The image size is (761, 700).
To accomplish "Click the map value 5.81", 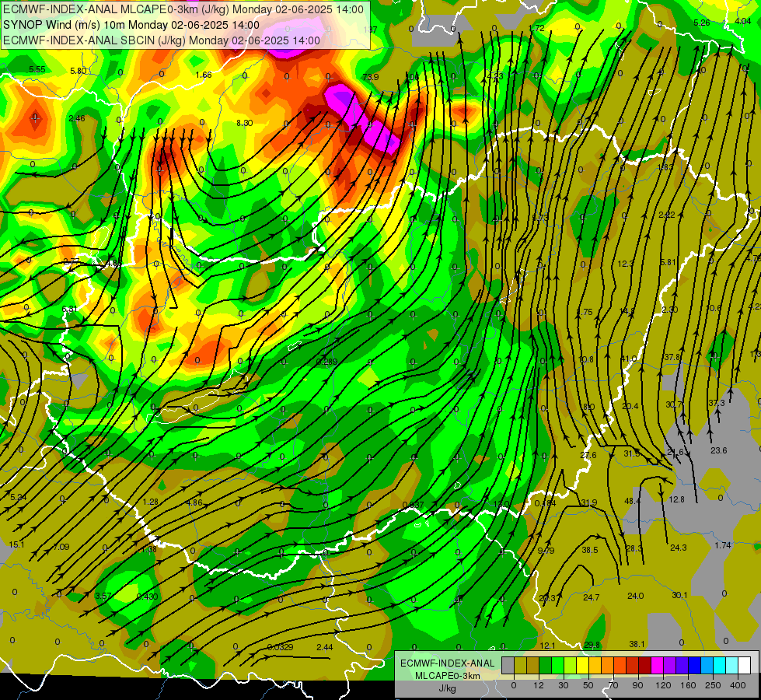I will point(668,262).
